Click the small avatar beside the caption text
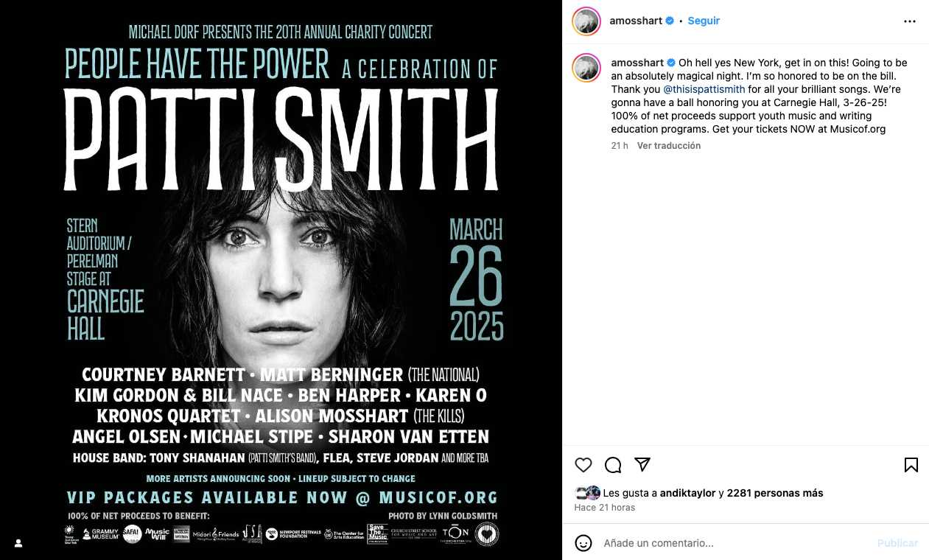The width and height of the screenshot is (929, 560). [x=586, y=68]
